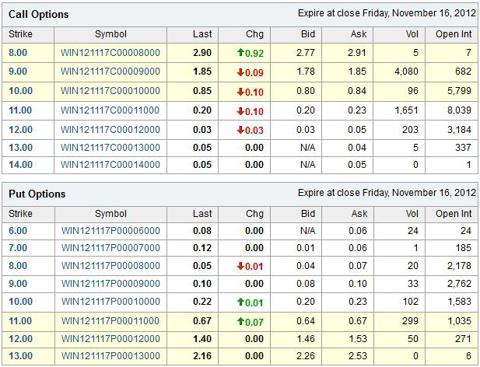480x367 pixels.
Task: Open put symbol WIN121117P00006000
Action: click(111, 231)
